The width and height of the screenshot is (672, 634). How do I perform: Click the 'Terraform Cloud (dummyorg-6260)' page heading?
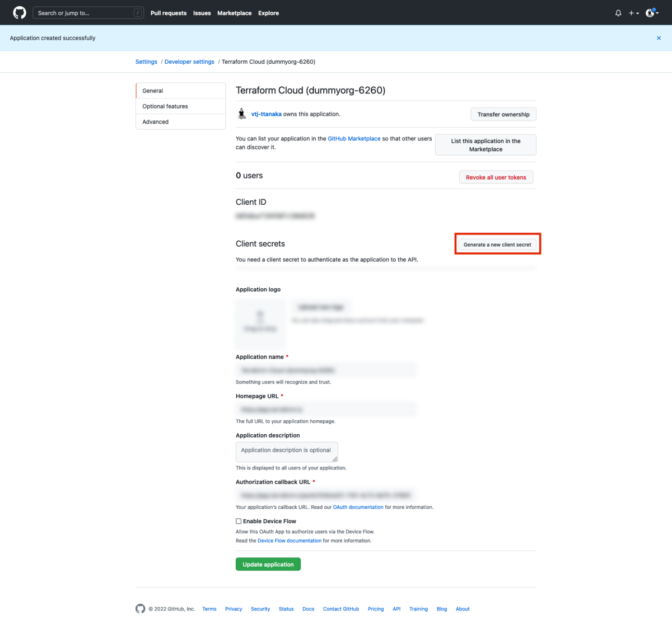coord(310,90)
